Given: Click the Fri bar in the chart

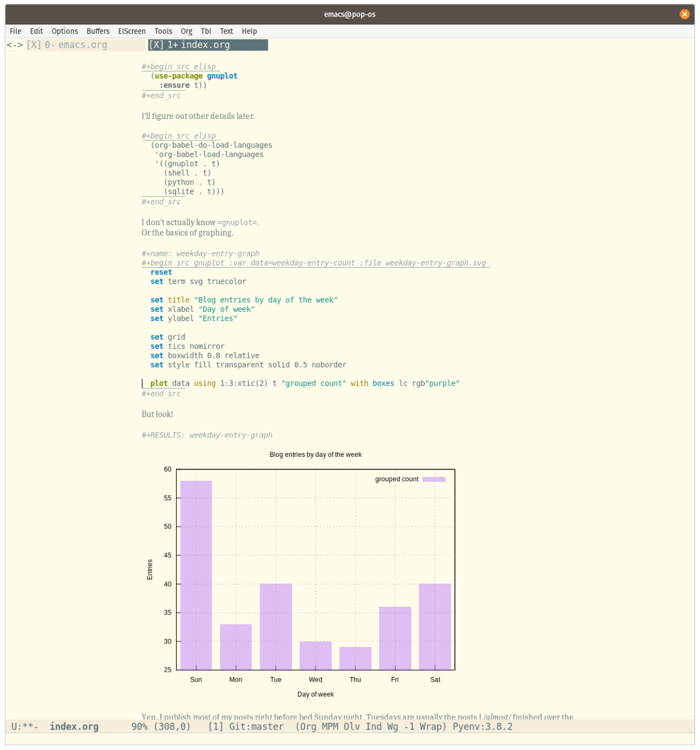Looking at the screenshot, I should 395,638.
